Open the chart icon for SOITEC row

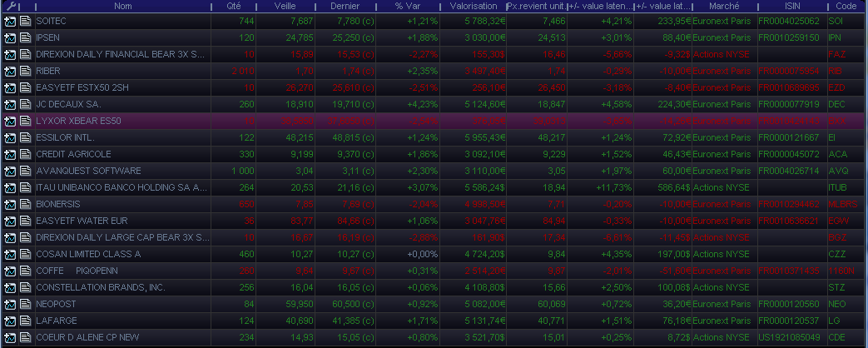(10, 22)
